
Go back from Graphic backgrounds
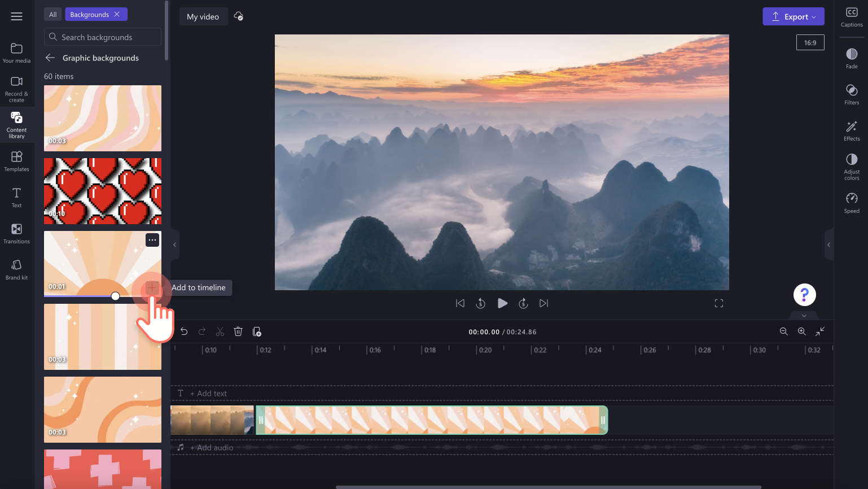(x=50, y=58)
